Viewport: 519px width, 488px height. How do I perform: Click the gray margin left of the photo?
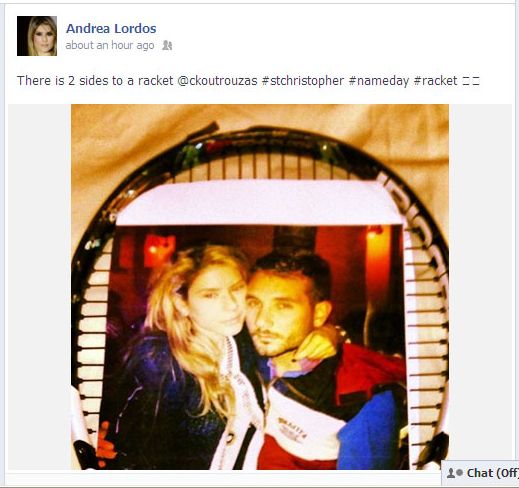[x=39, y=287]
